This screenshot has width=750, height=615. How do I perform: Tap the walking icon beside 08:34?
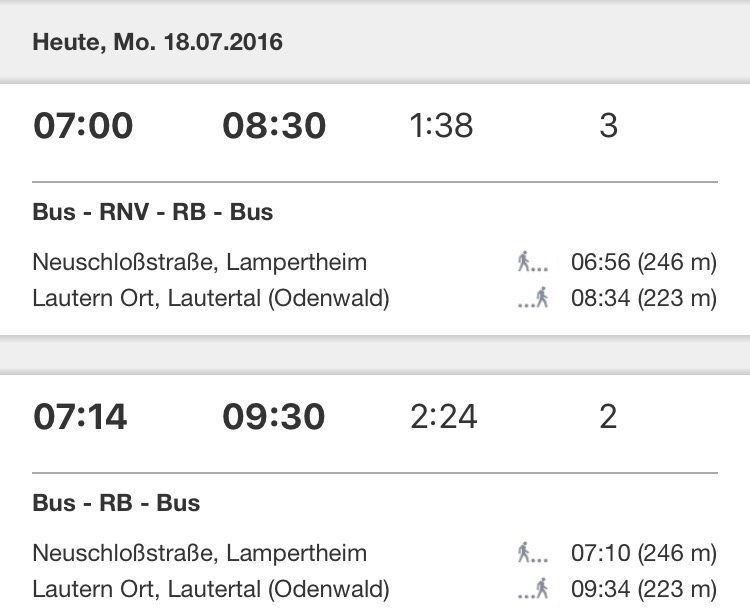(x=533, y=298)
